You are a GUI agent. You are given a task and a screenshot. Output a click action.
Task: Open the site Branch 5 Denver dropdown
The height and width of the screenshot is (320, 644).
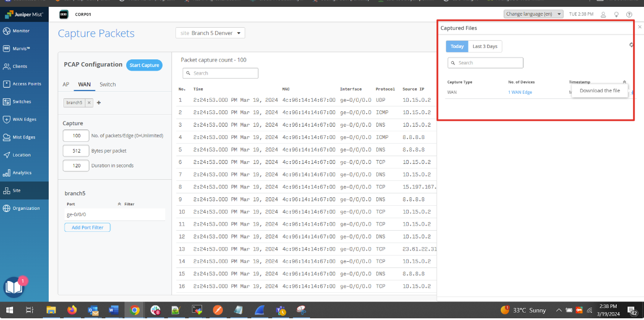point(211,33)
